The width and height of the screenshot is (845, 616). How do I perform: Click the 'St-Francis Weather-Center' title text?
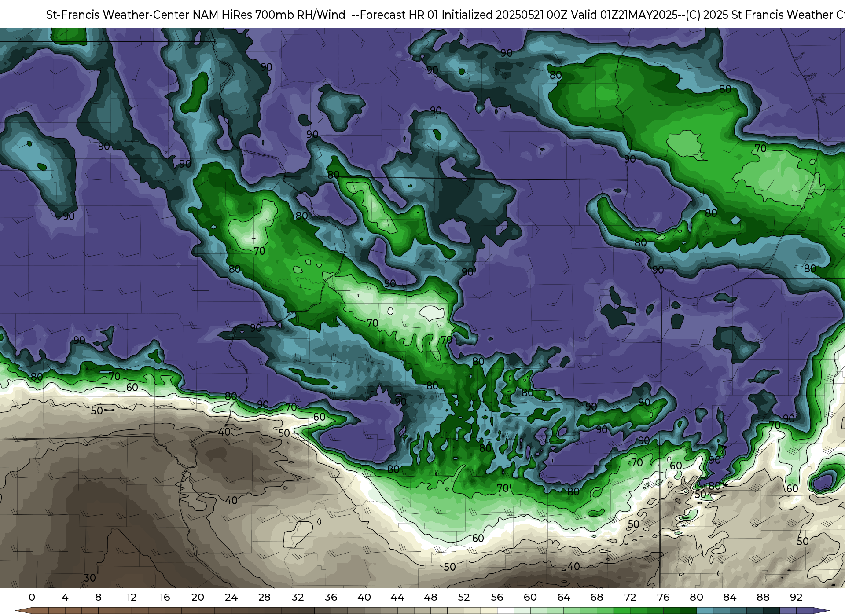[x=118, y=15]
